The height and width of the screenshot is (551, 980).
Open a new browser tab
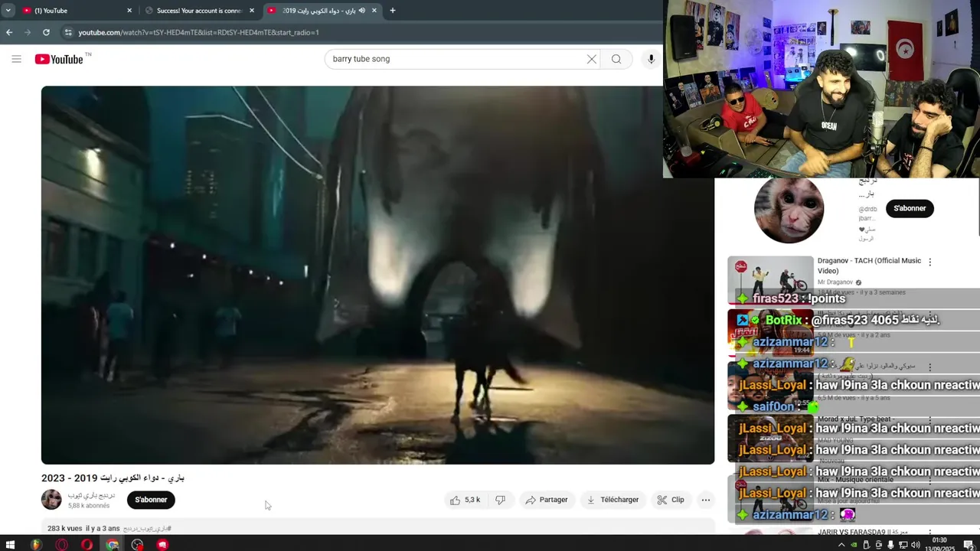[x=393, y=11]
